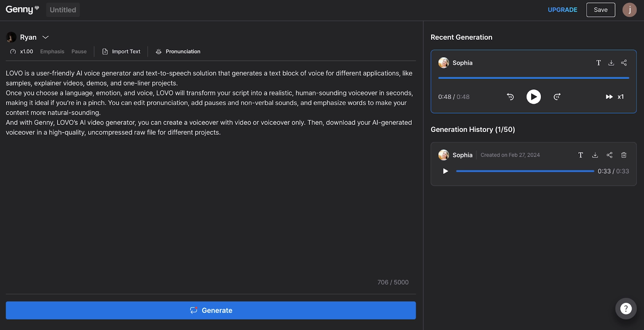This screenshot has width=644, height=330.
Task: Click the blue Generate button
Action: 211,310
